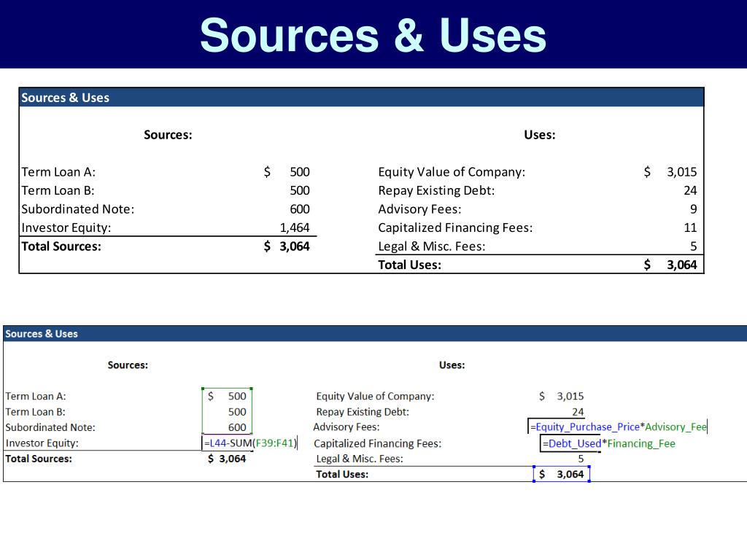Click 'Capitalized Financing Fees:' in lower table
The width and height of the screenshot is (747, 560).
[x=378, y=443]
